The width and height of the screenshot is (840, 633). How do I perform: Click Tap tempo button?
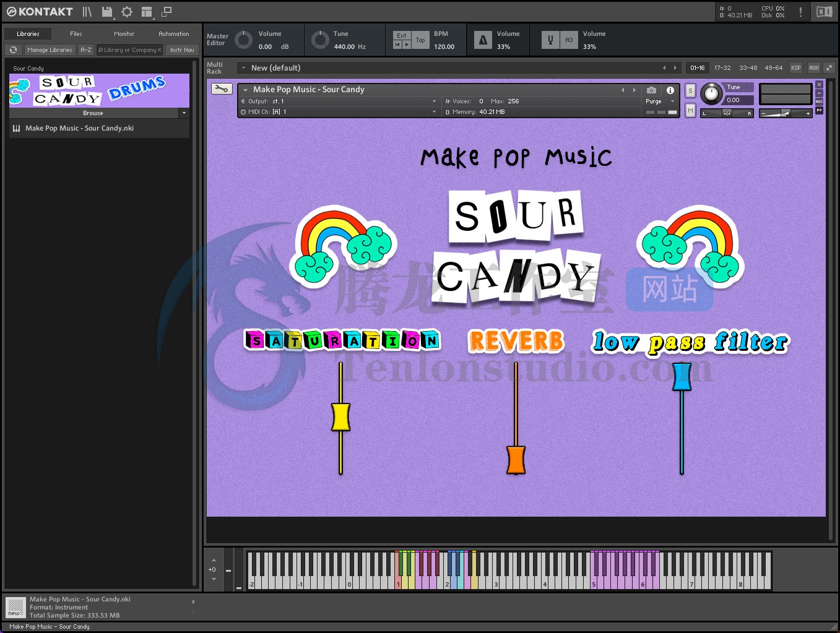tap(420, 40)
